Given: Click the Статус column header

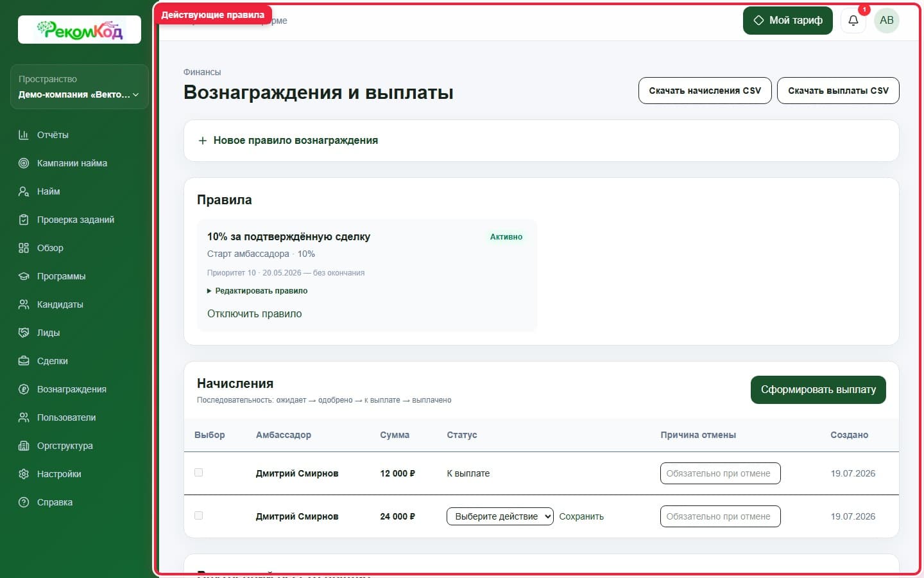Looking at the screenshot, I should 462,435.
